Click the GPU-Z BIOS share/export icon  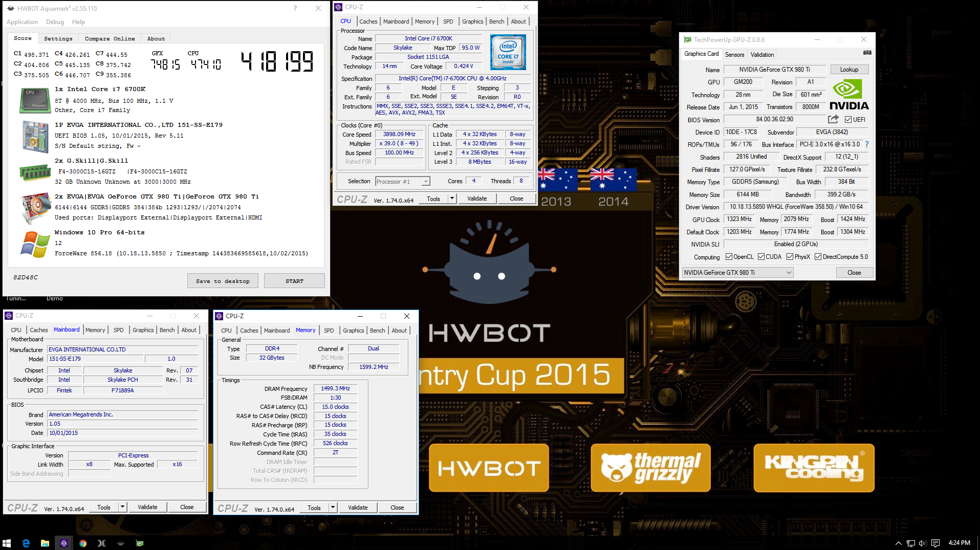834,119
